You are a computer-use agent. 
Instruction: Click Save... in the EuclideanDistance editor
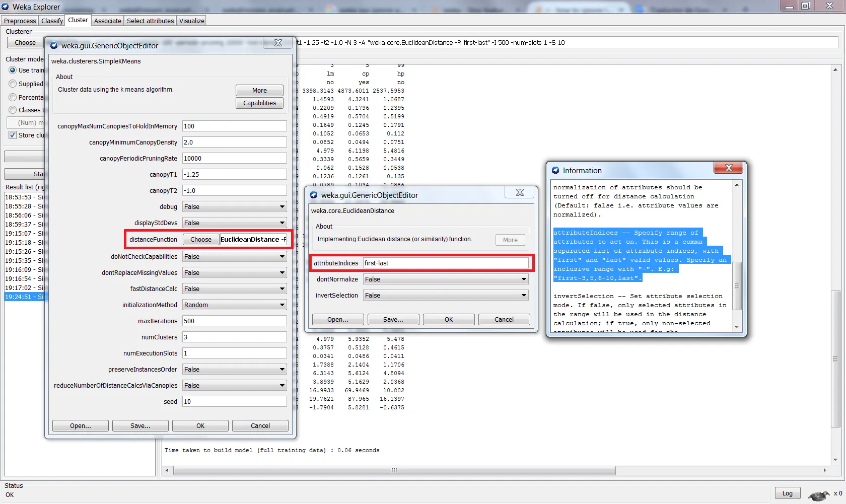[393, 319]
